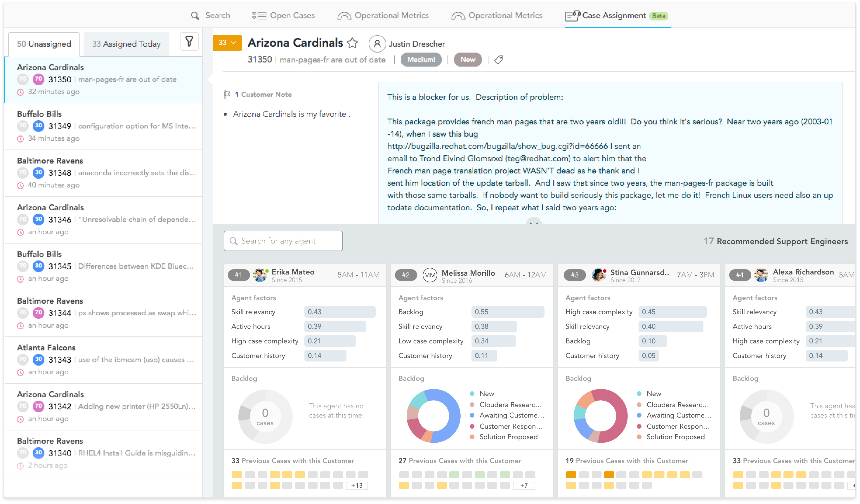
Task: Click Stina Gunnarsd.. avatar photo
Action: click(599, 275)
